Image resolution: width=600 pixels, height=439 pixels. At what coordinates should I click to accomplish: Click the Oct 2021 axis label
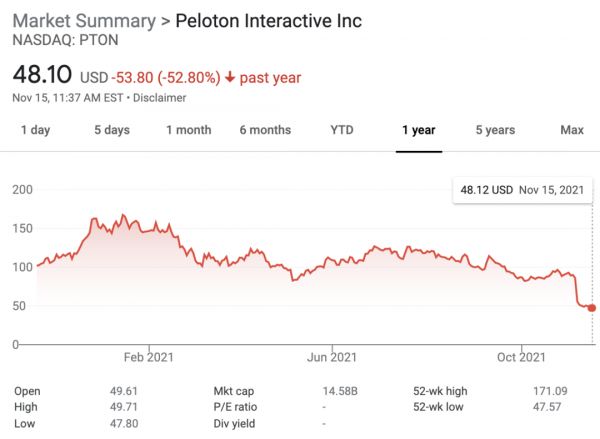pos(520,357)
